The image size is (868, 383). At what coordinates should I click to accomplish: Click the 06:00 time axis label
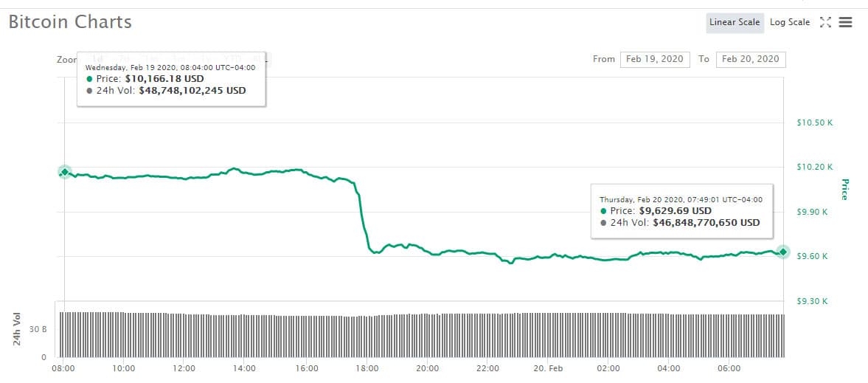[729, 368]
